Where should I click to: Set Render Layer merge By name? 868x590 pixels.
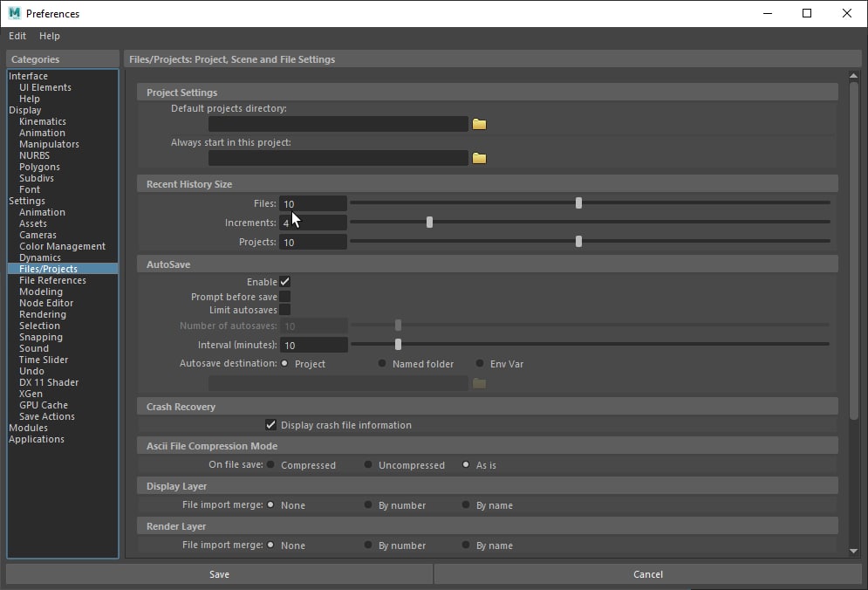(466, 545)
